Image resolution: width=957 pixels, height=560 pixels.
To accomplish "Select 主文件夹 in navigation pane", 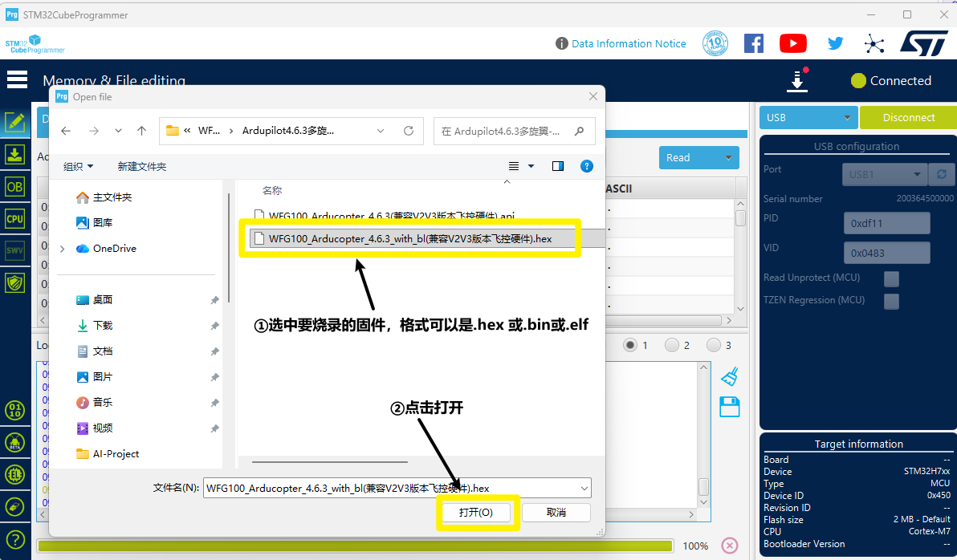I will point(112,197).
